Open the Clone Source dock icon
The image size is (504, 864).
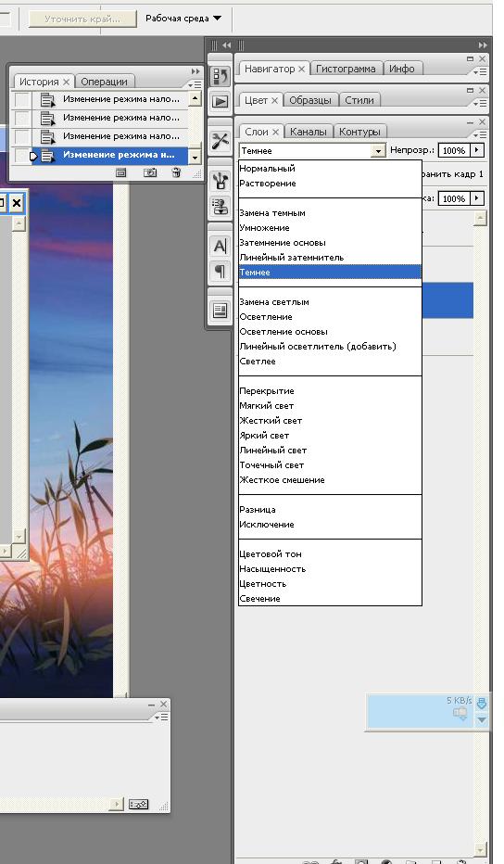(220, 206)
